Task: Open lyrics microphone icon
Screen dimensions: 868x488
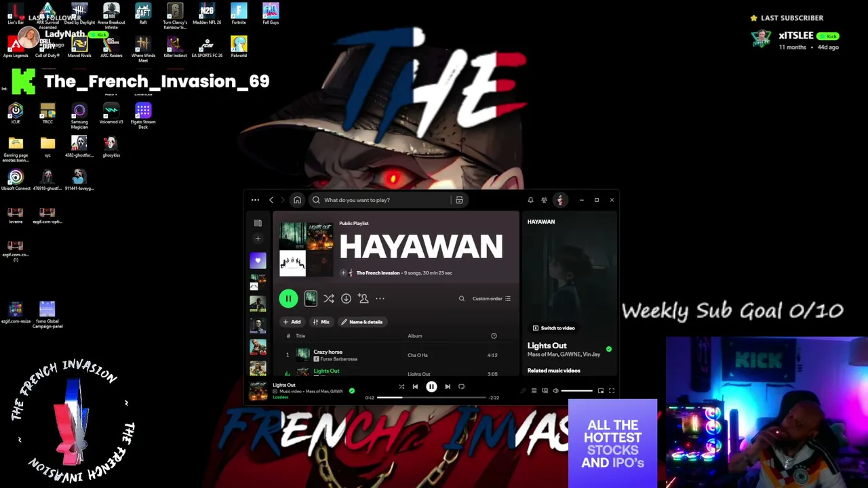Action: tap(523, 391)
